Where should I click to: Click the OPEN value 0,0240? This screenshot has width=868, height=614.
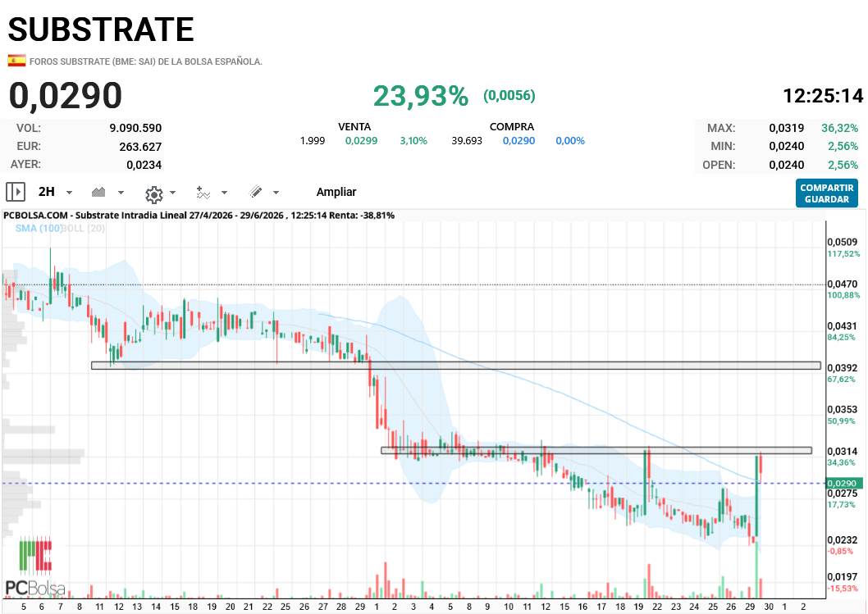click(786, 165)
